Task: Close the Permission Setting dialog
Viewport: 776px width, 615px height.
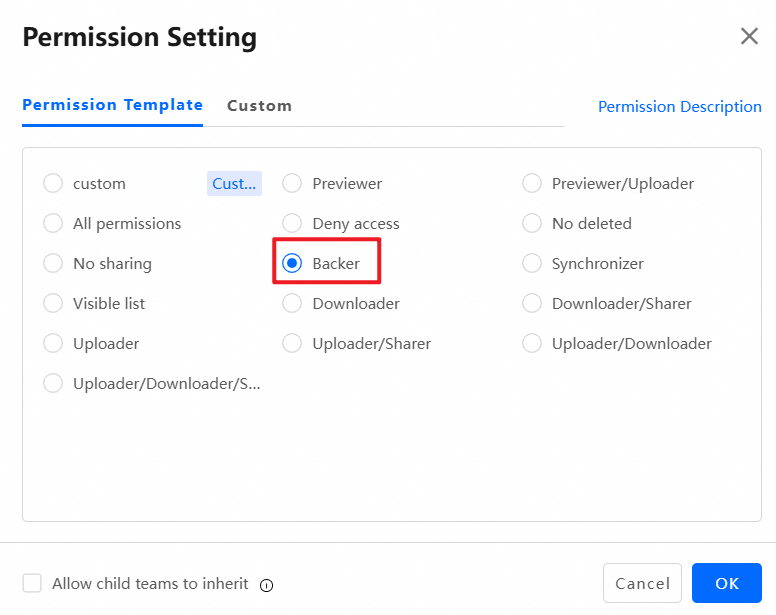Action: (x=749, y=37)
